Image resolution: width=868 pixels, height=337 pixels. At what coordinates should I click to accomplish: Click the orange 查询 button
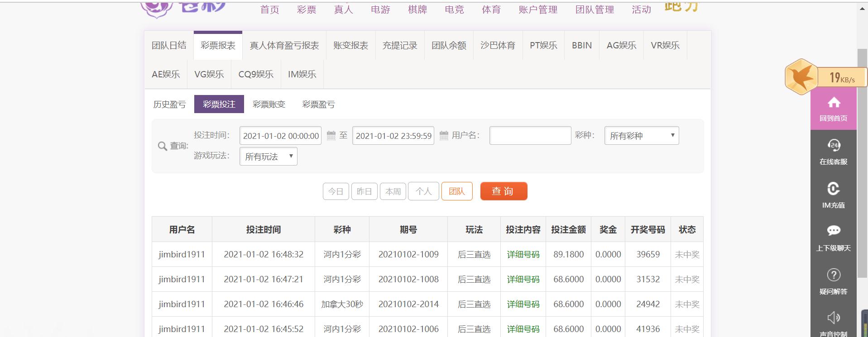(504, 191)
